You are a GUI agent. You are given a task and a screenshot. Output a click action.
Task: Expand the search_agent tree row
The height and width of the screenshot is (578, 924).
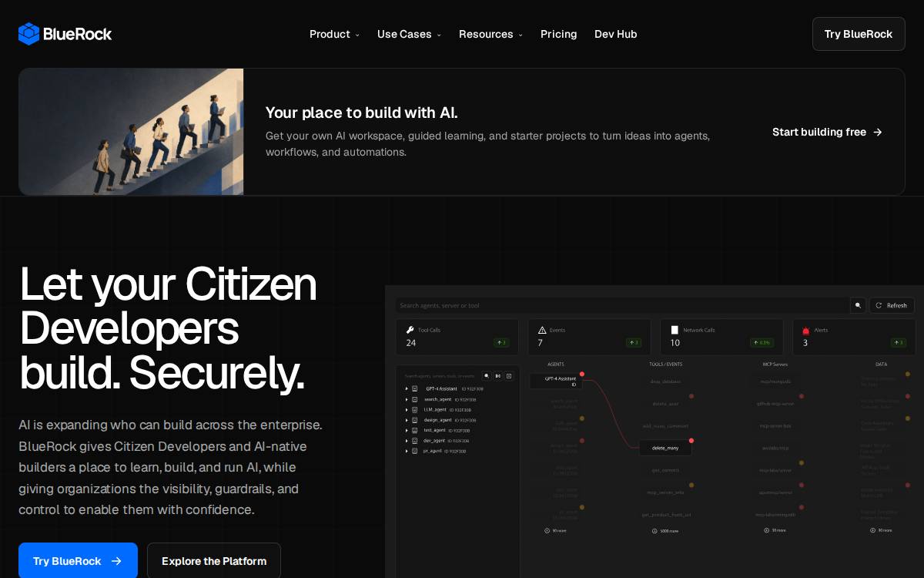pyautogui.click(x=407, y=399)
